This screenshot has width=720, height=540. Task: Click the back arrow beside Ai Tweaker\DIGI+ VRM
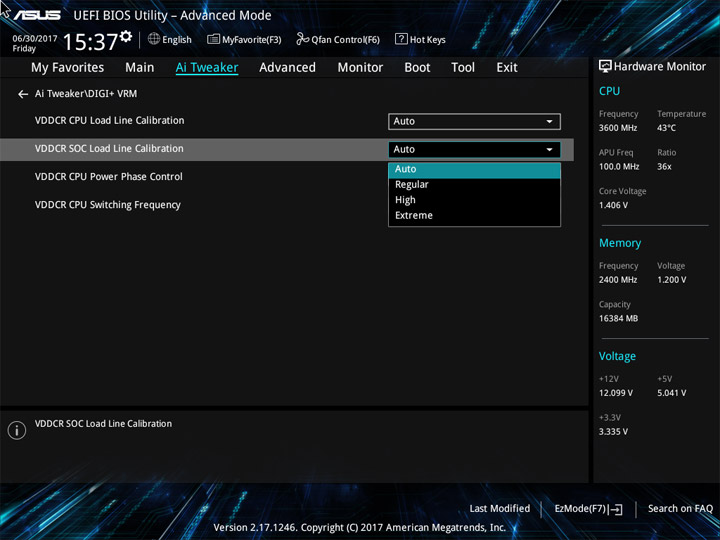point(22,94)
